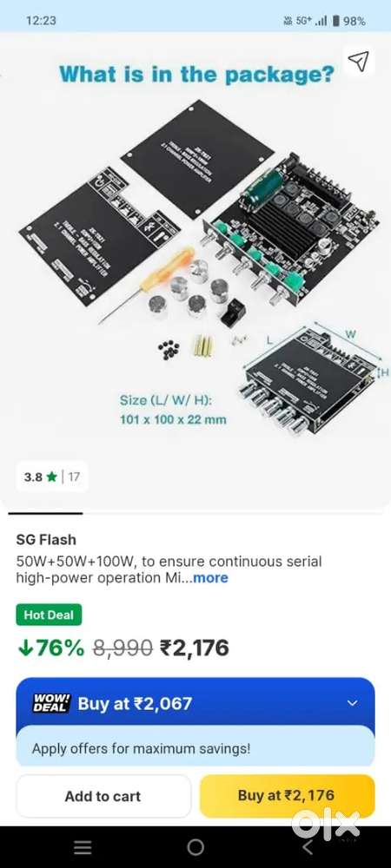The height and width of the screenshot is (868, 391).
Task: Tap the Hot Deal badge
Action: pyautogui.click(x=49, y=615)
